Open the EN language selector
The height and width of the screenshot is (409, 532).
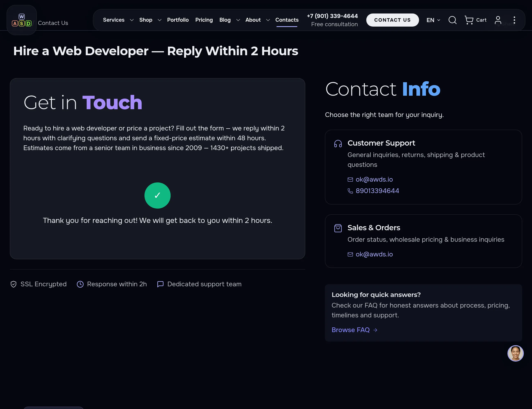(433, 20)
